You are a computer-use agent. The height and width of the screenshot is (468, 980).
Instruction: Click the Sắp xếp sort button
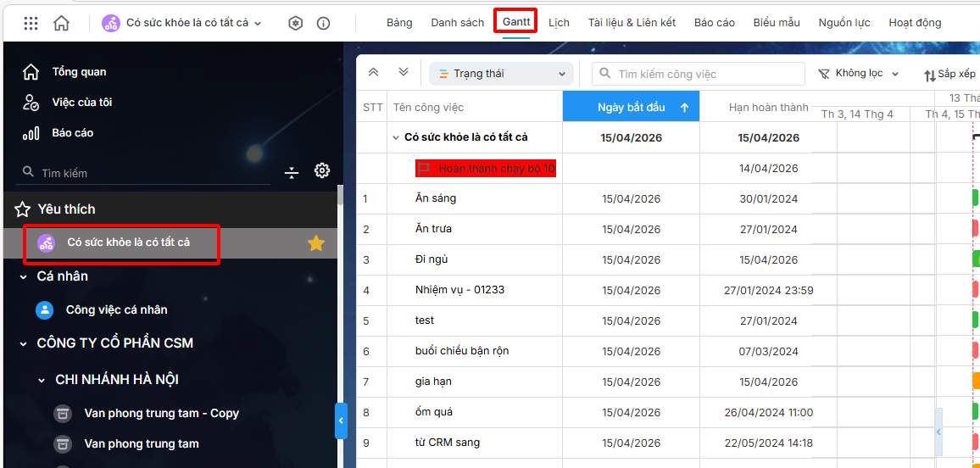tap(949, 75)
